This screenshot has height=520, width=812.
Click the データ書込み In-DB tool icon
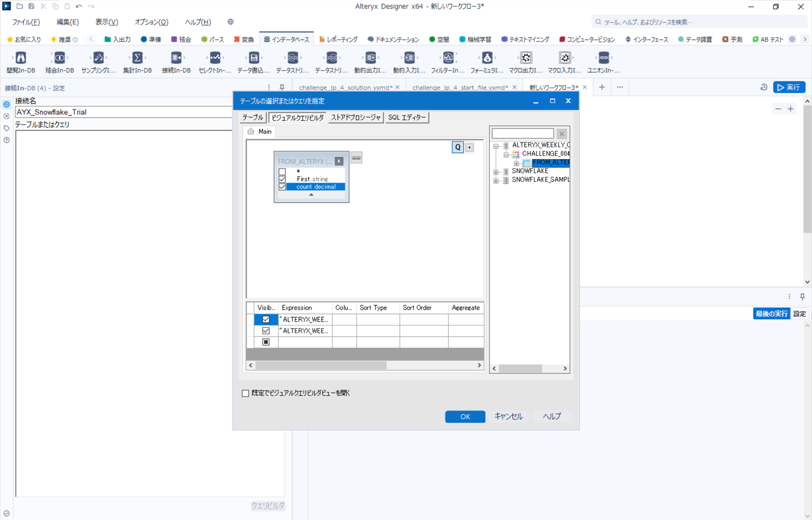(253, 58)
